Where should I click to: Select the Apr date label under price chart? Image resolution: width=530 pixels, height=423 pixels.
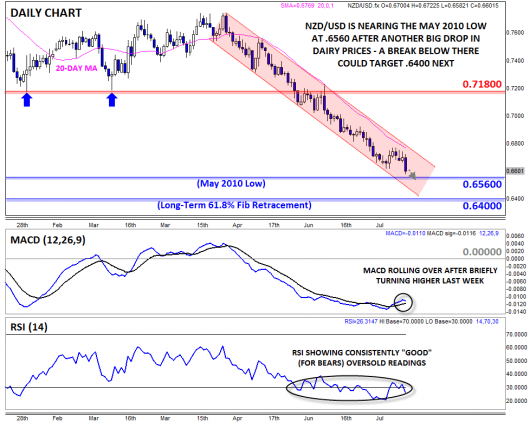237,225
